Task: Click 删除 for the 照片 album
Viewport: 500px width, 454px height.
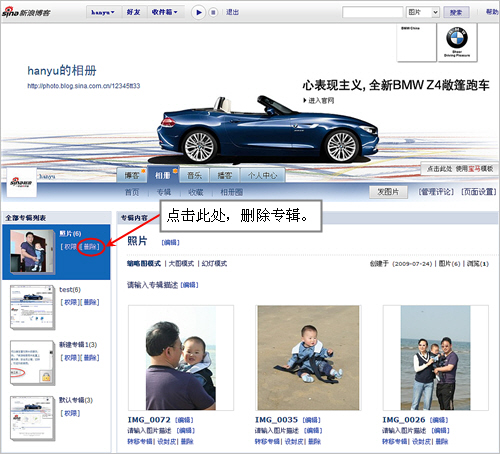Action: pyautogui.click(x=90, y=247)
